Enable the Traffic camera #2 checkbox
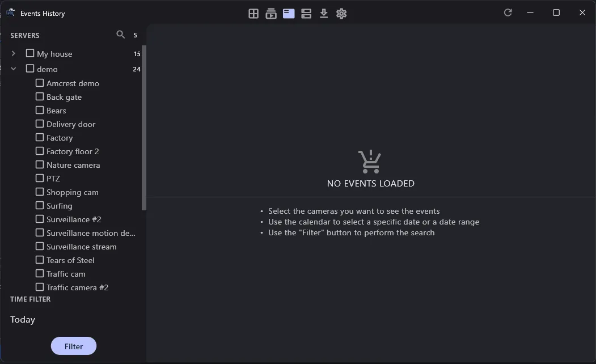This screenshot has height=364, width=596. coord(40,287)
